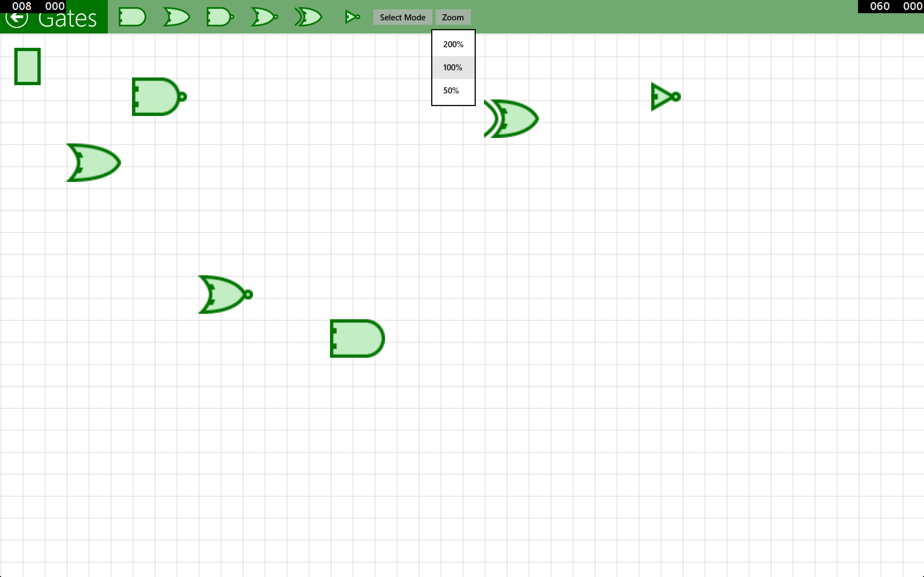Choose 100% zoom option

[x=453, y=68]
